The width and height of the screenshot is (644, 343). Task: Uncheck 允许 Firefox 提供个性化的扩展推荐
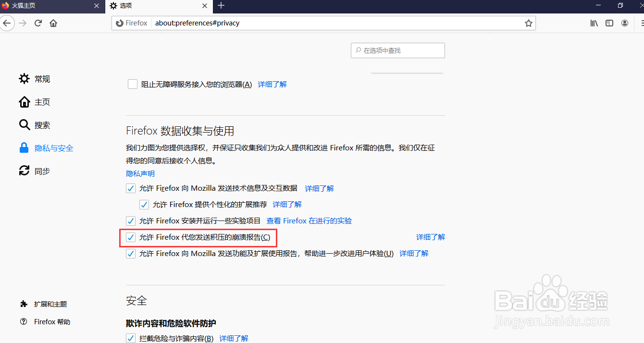(144, 205)
